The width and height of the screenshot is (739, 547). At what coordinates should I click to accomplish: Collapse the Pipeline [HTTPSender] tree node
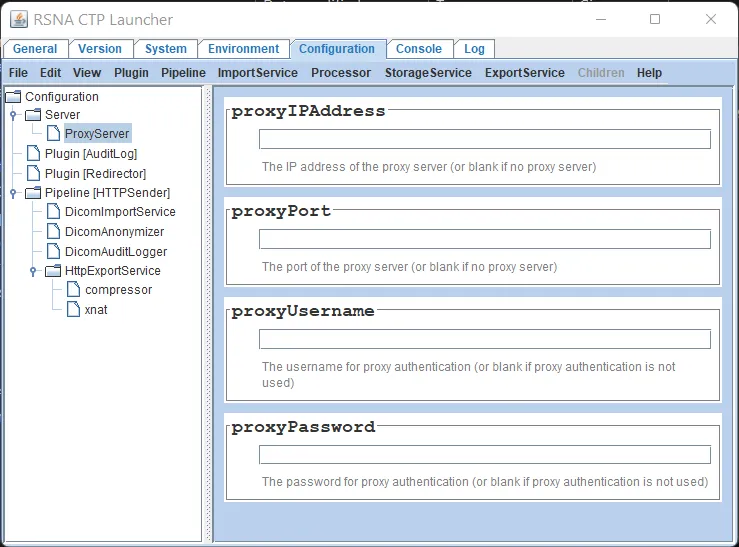point(13,193)
